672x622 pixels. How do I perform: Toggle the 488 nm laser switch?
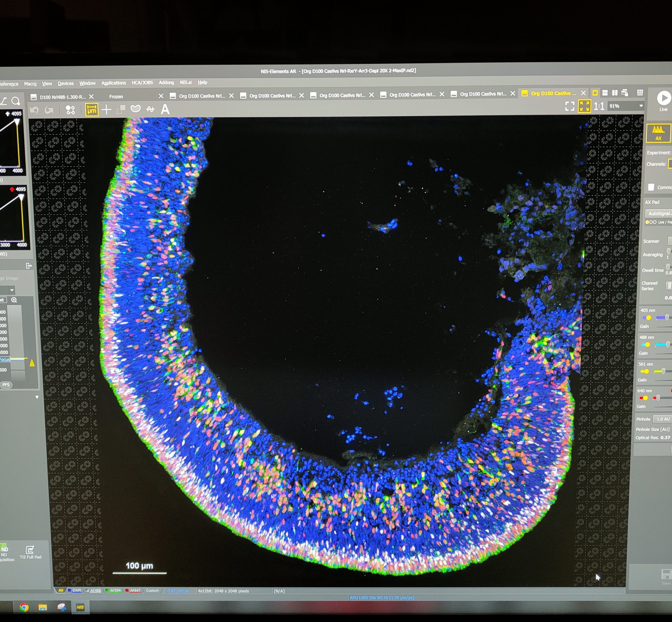645,345
